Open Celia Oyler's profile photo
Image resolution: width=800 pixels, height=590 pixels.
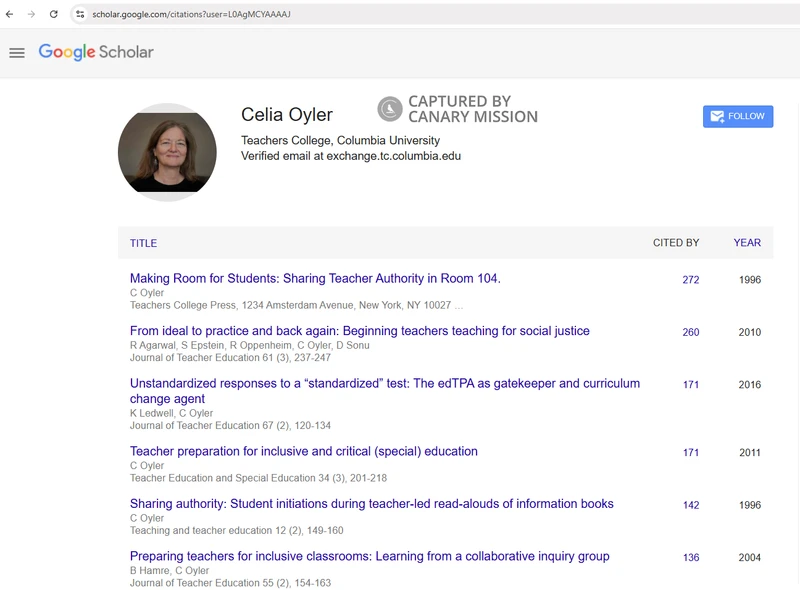coord(167,152)
